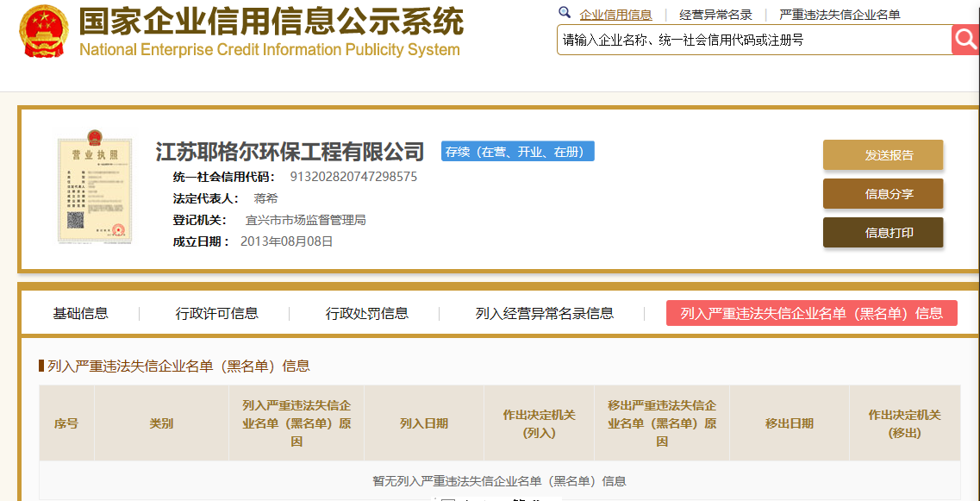Switch to the 行政许可信息 tab
The image size is (980, 501).
(x=217, y=313)
